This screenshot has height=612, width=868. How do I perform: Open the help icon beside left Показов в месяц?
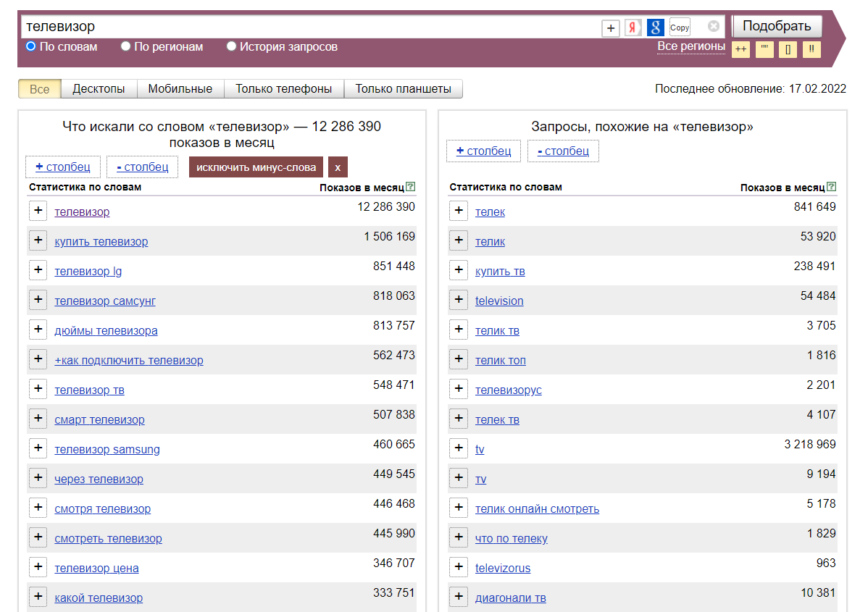click(410, 187)
